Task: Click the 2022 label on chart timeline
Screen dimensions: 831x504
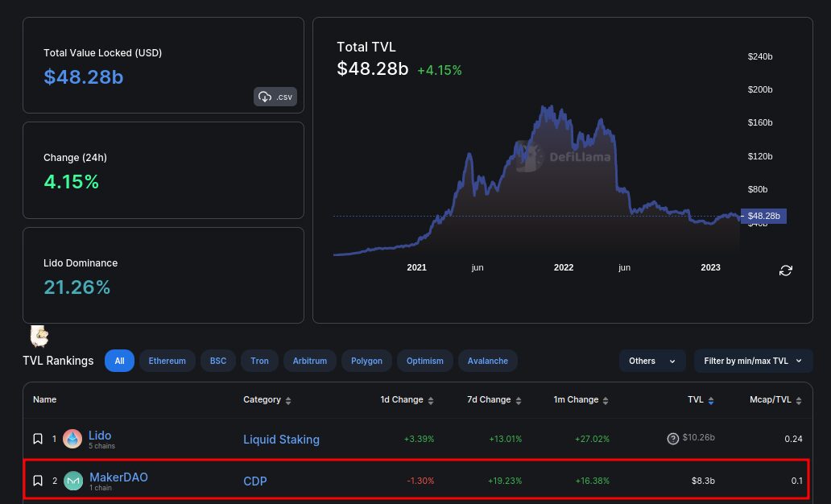Action: pyautogui.click(x=564, y=267)
